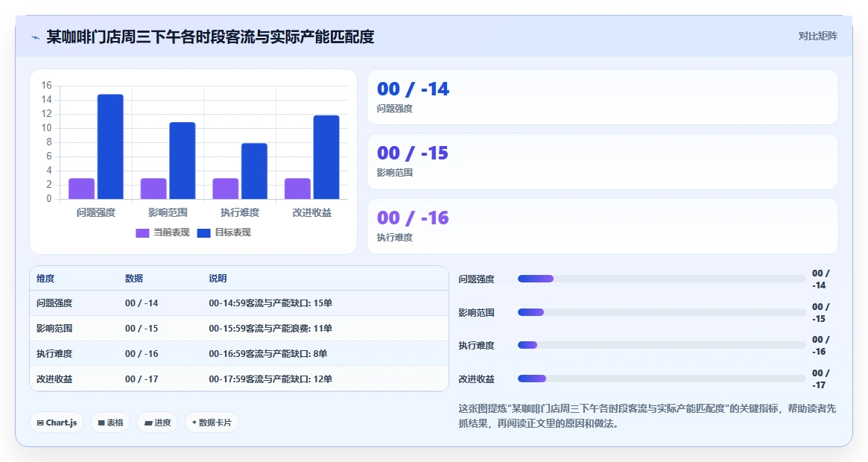Toggle the 当前表现 legend item in the chart
This screenshot has height=462, width=868.
point(162,232)
